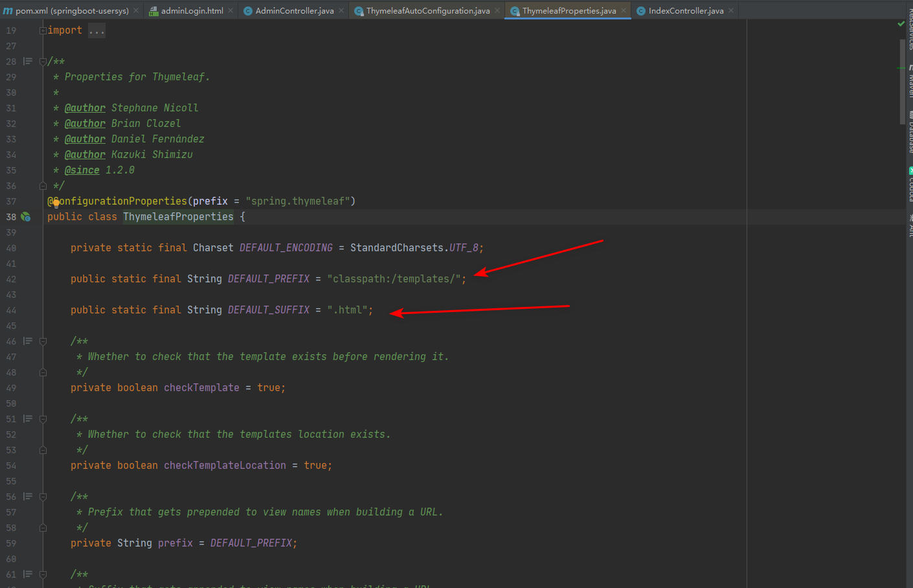Toggle rendered doc view icon at line 46
This screenshot has height=588, width=913.
coord(28,341)
